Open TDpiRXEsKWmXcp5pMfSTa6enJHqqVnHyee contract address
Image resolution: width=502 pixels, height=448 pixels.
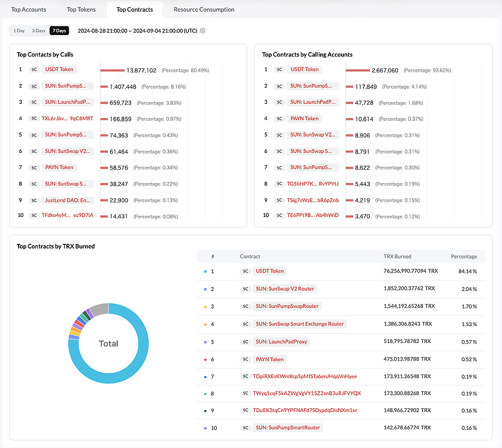point(304,376)
